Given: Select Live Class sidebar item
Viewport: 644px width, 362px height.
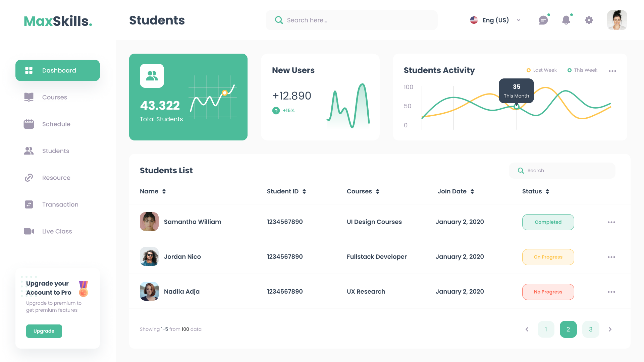Looking at the screenshot, I should (57, 231).
